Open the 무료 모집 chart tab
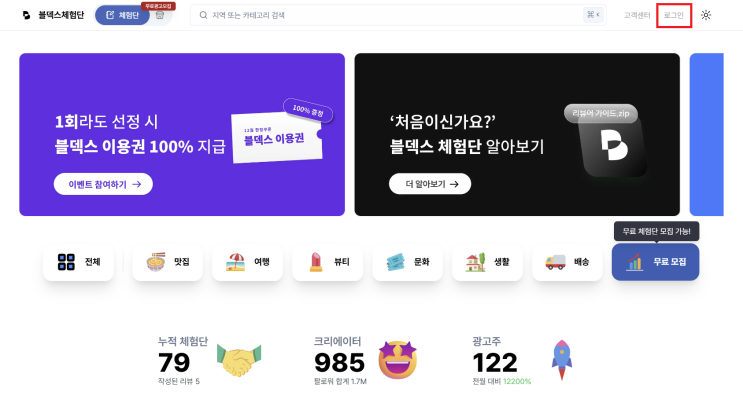The image size is (743, 403). click(x=655, y=262)
